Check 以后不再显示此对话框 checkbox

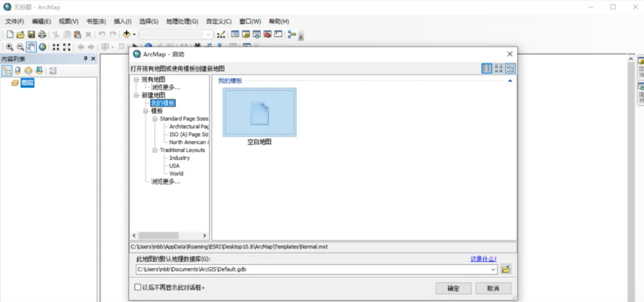[138, 287]
